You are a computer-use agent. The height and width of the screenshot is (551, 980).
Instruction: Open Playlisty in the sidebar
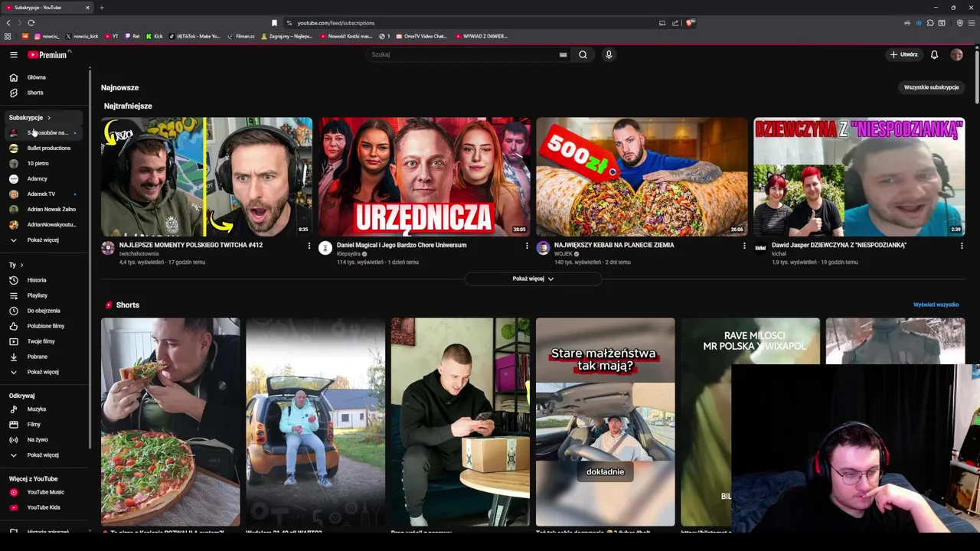[x=44, y=295]
